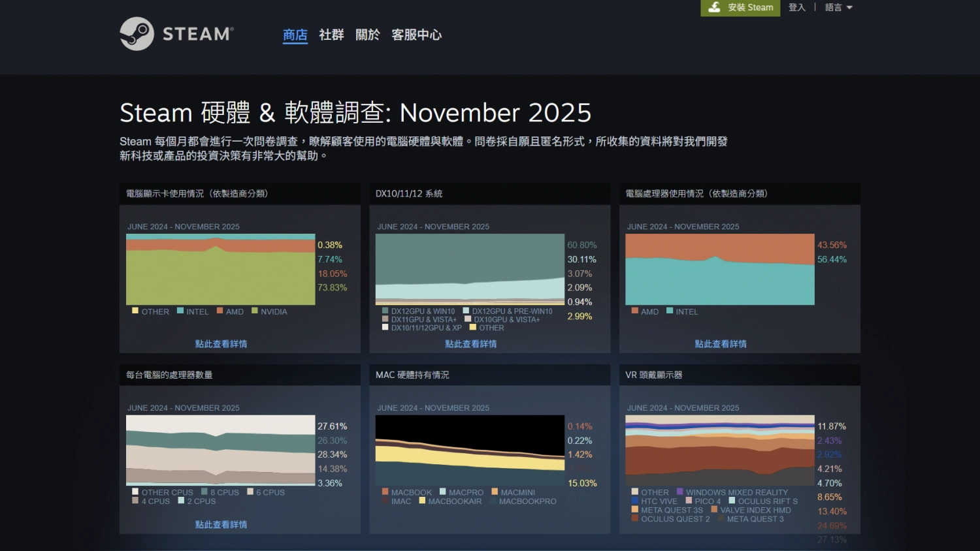Click the 73.83% NVIDIA share value

coord(333,287)
